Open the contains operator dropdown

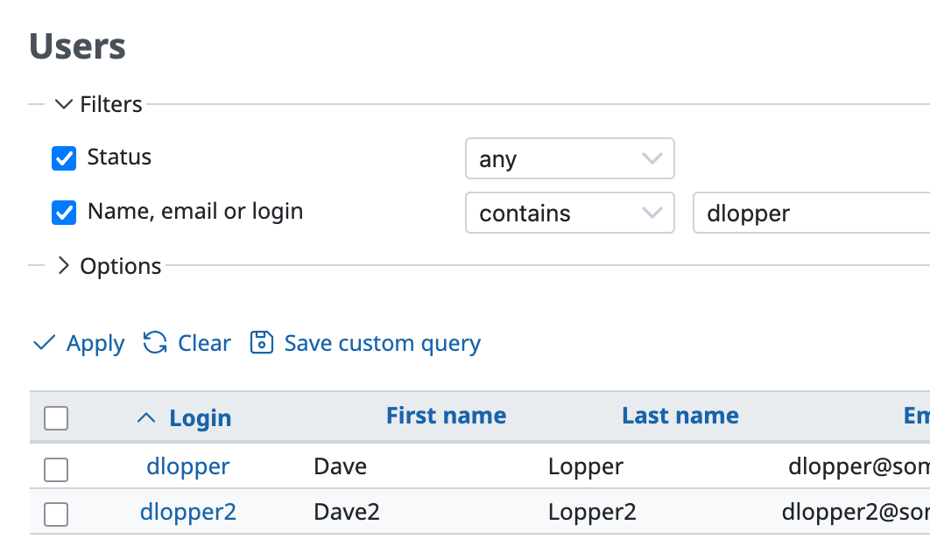pos(569,213)
